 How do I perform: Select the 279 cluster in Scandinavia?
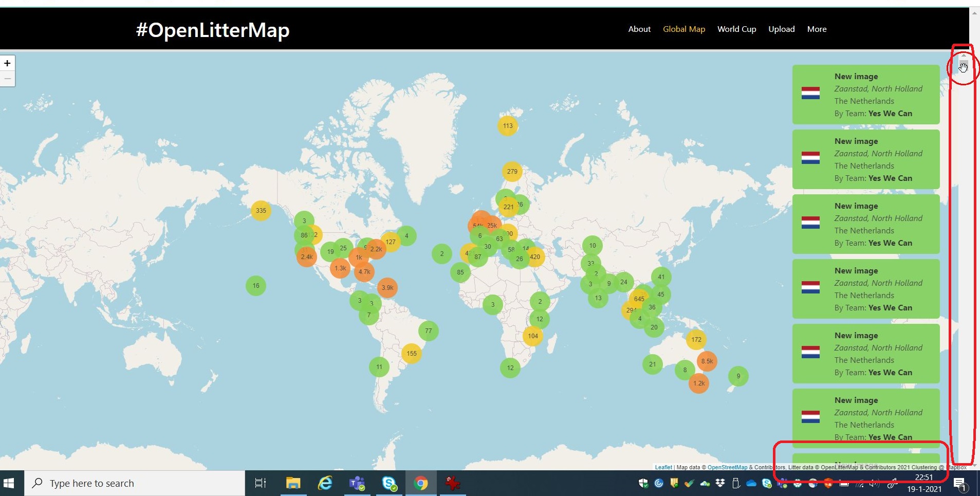(x=512, y=172)
